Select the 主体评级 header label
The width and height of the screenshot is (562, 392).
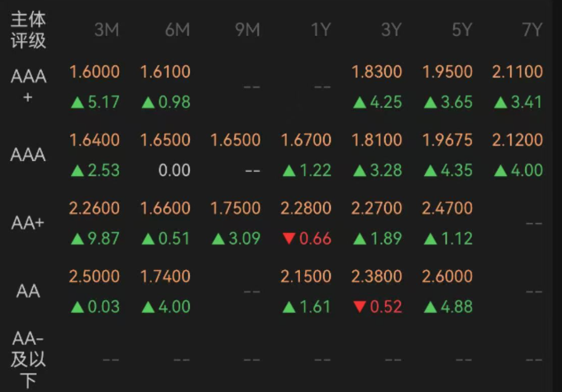click(28, 30)
